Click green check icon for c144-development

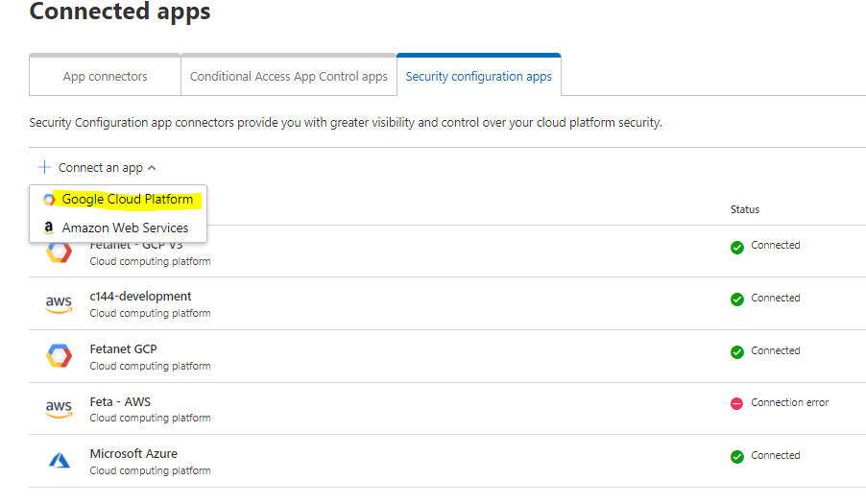pyautogui.click(x=736, y=299)
